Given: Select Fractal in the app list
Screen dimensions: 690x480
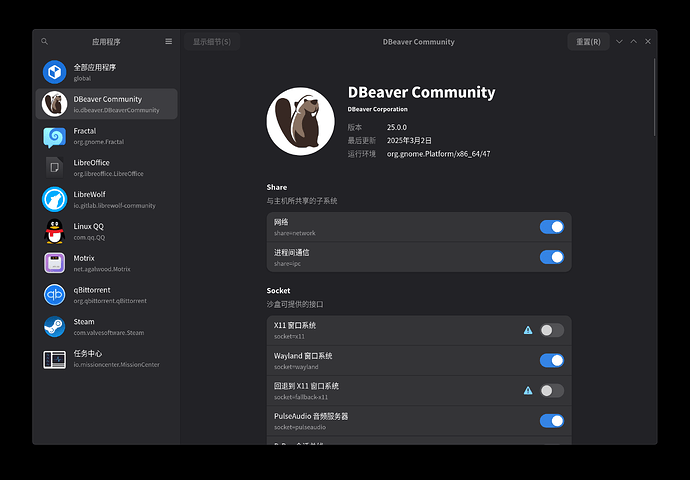Looking at the screenshot, I should click(x=106, y=136).
